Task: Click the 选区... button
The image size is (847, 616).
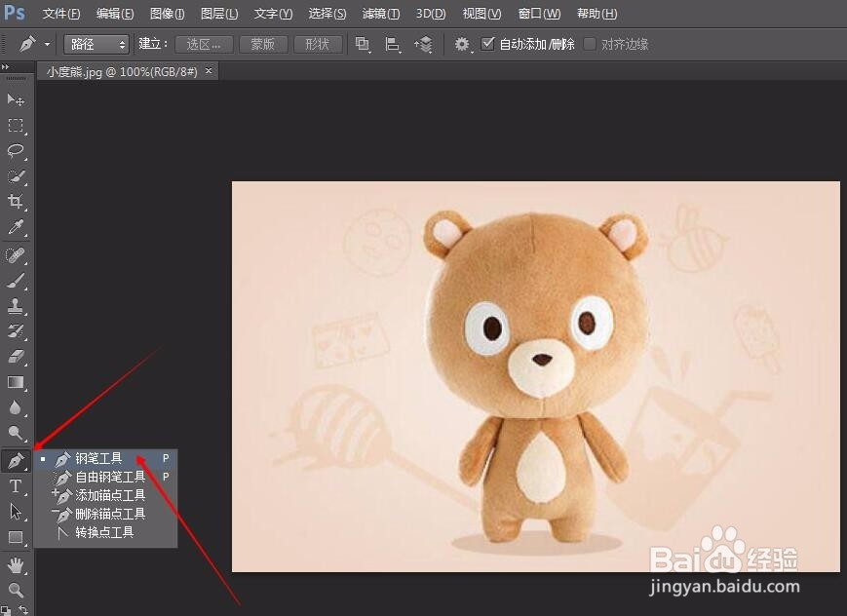Action: coord(205,45)
